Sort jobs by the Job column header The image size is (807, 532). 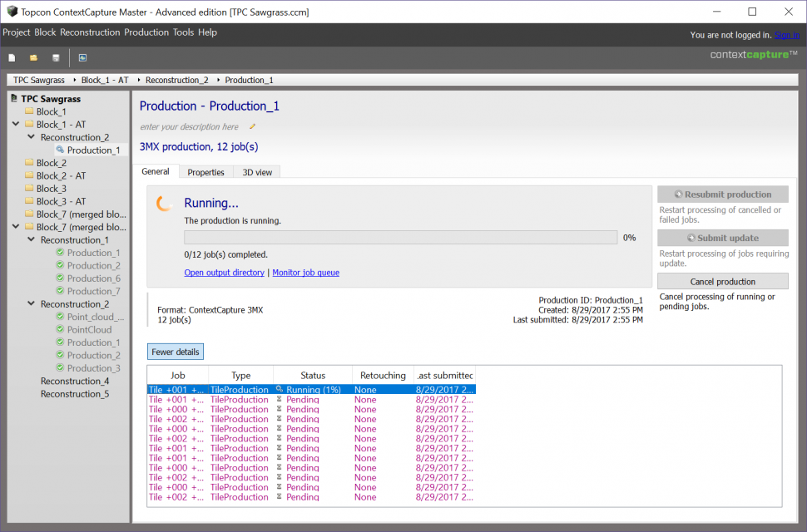pyautogui.click(x=177, y=375)
